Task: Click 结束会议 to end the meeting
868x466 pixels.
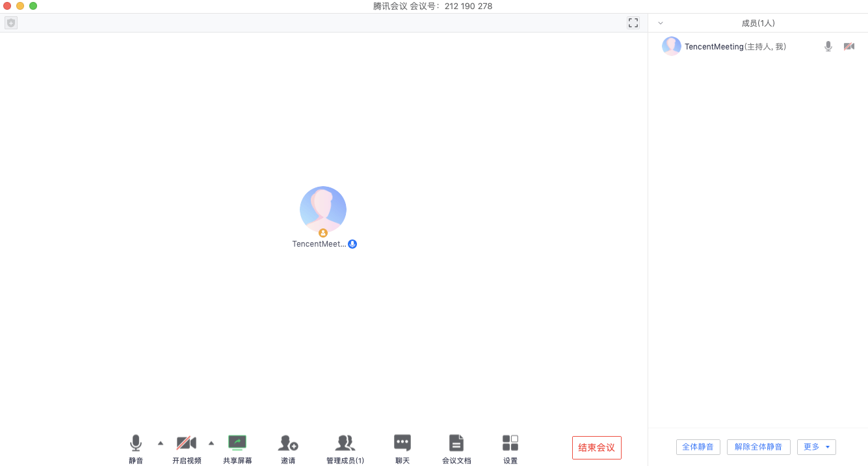Action: coord(597,448)
